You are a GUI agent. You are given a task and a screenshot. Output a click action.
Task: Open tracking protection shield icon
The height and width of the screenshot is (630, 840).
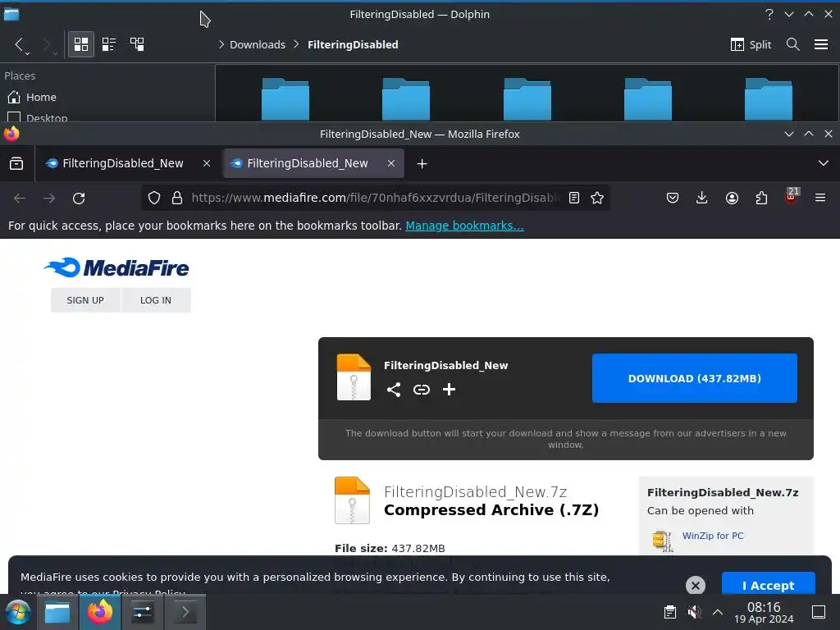click(154, 199)
